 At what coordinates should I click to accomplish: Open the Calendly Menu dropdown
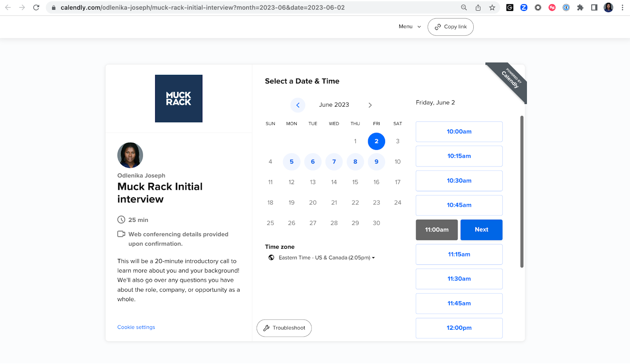click(409, 26)
